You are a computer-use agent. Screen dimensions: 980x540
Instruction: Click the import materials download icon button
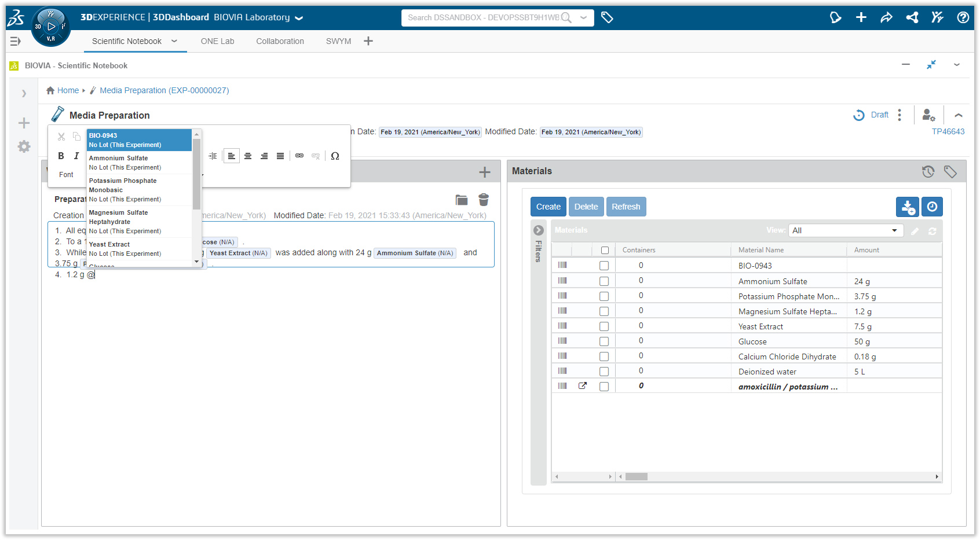pyautogui.click(x=908, y=207)
